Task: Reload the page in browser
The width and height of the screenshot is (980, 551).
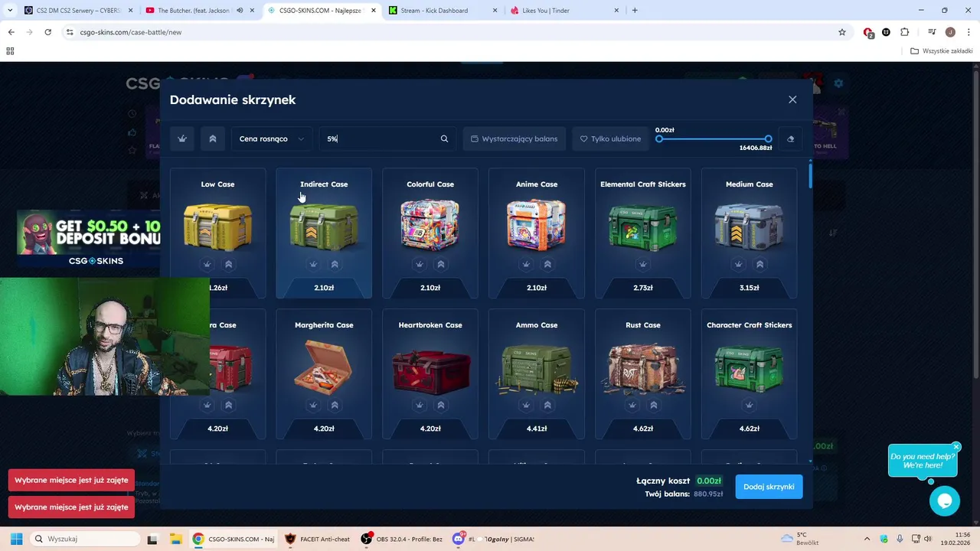Action: [x=47, y=32]
